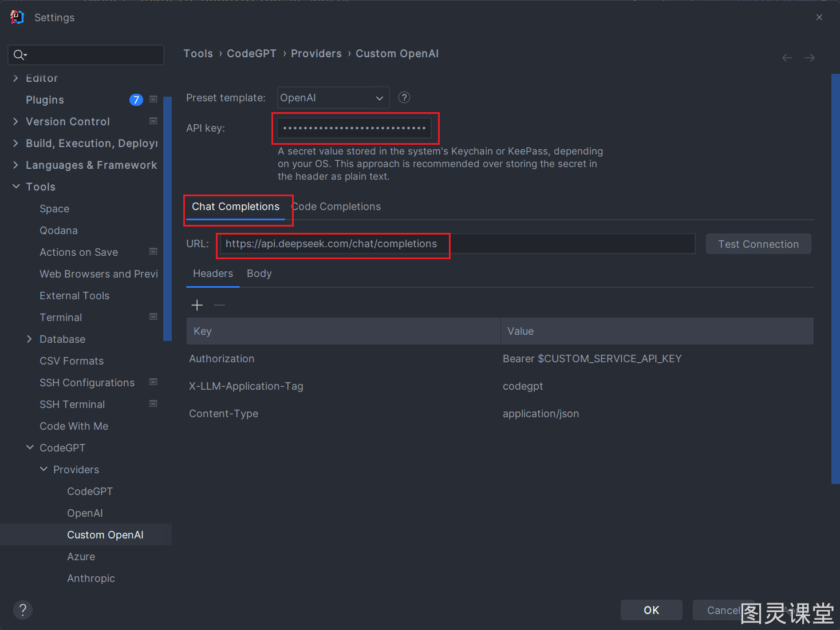Screen dimensions: 840x630
Task: Click the project-level marker icon beside SSH Configurations
Action: [x=153, y=382]
